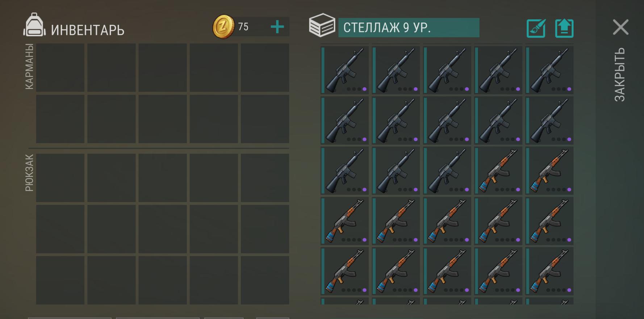The width and height of the screenshot is (644, 319).
Task: Select the first AK-47 in fourth row
Action: click(345, 221)
